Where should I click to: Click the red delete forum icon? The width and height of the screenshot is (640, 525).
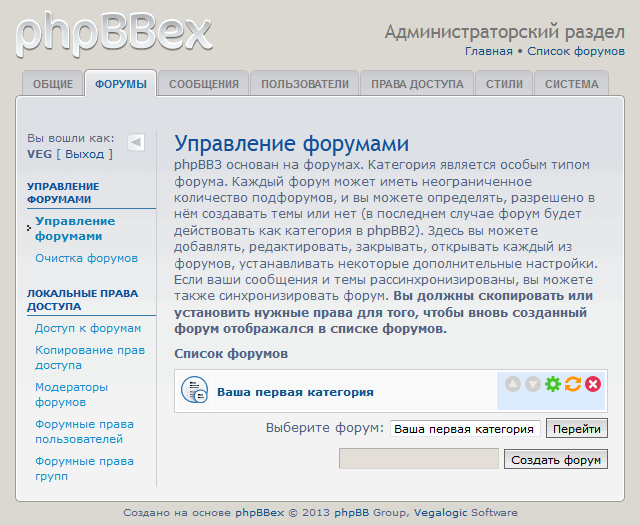pyautogui.click(x=593, y=384)
